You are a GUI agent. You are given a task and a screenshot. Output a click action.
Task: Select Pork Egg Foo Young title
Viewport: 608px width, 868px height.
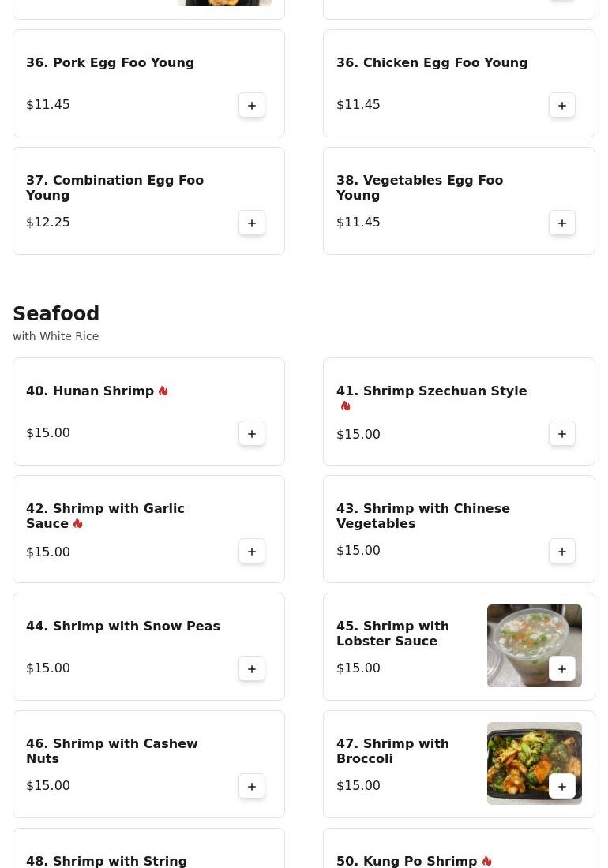[110, 63]
